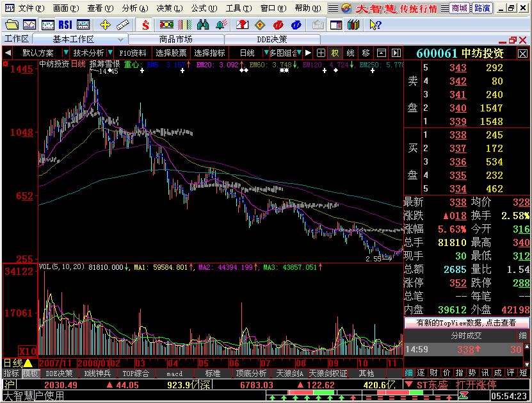Click the yellow diamond arrow icon
The image size is (532, 403).
260,25
